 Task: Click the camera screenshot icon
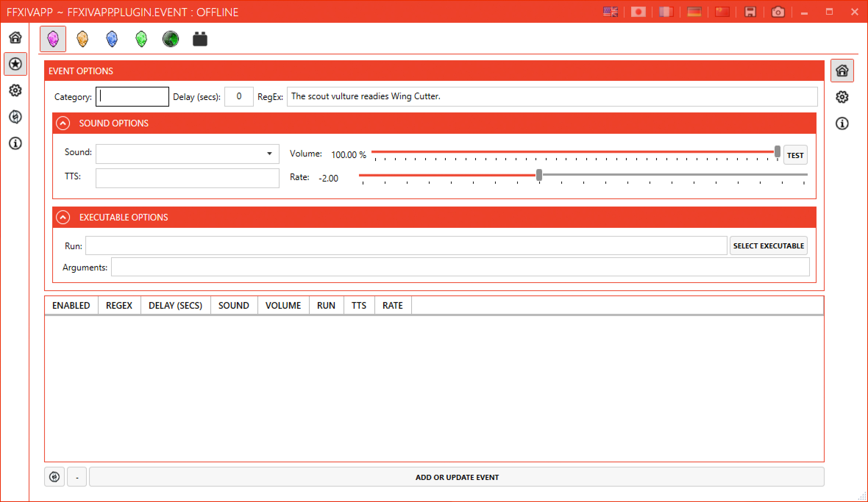[778, 12]
